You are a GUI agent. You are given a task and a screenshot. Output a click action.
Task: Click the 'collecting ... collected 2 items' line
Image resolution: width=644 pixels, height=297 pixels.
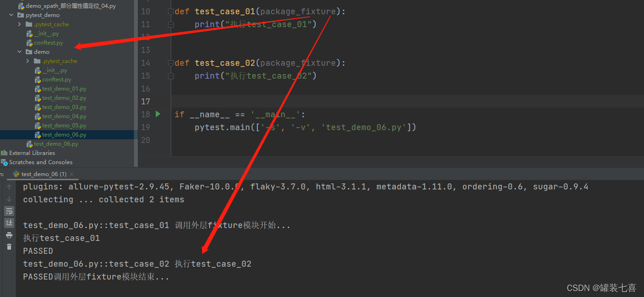point(104,200)
